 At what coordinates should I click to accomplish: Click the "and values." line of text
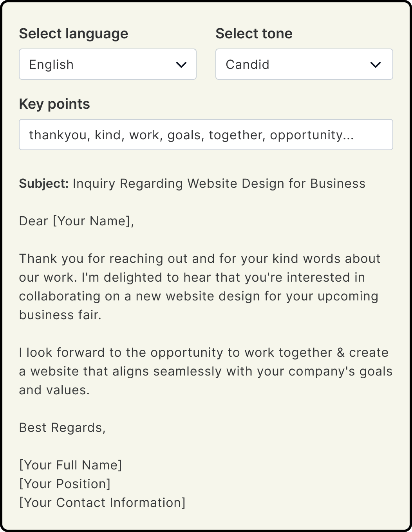[x=54, y=390]
